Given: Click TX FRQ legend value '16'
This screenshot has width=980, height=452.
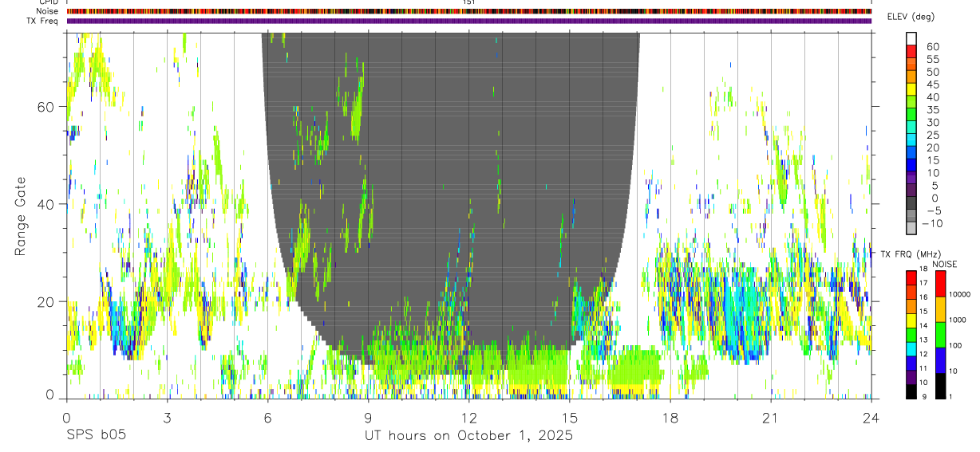Looking at the screenshot, I should tap(924, 297).
